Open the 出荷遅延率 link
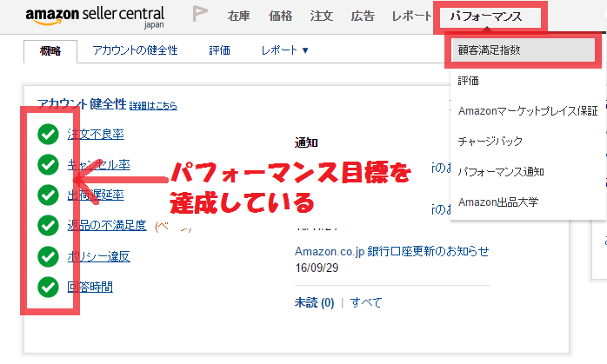The image size is (607, 364). 96,195
